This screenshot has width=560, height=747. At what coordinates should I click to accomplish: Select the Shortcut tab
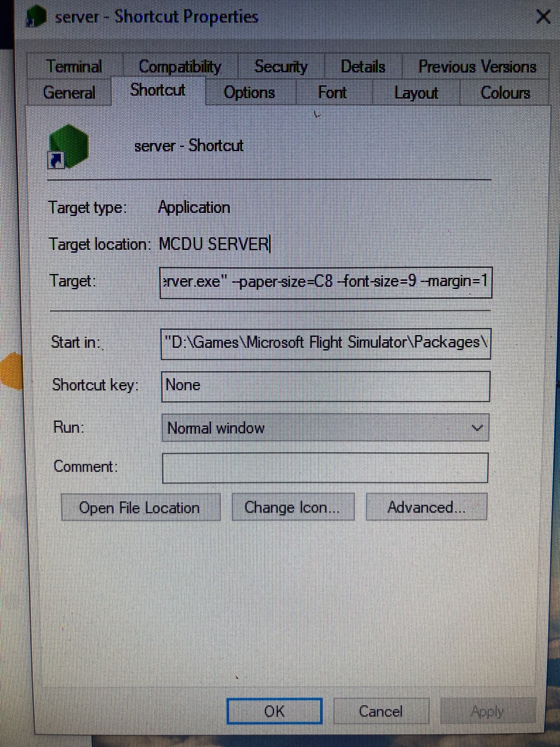[x=157, y=90]
